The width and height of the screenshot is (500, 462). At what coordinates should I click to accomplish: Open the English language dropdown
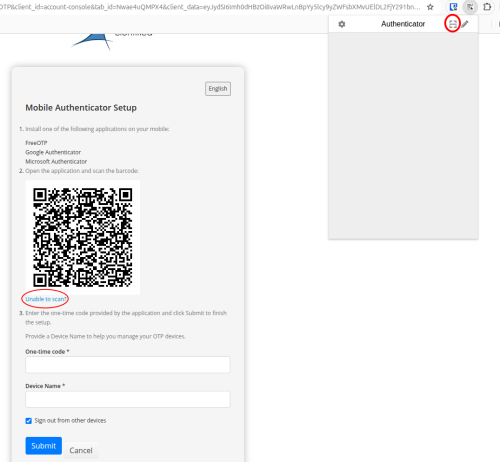click(218, 89)
